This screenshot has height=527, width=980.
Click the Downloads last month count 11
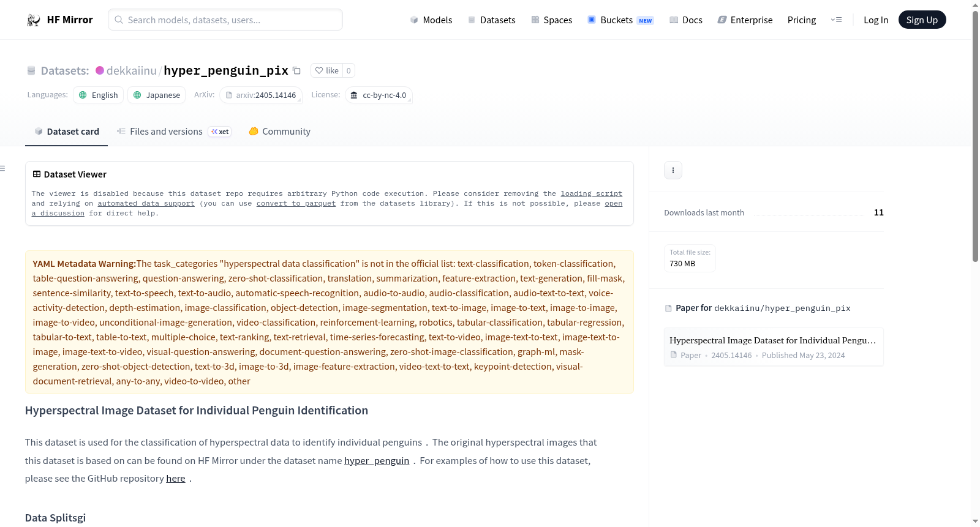879,212
